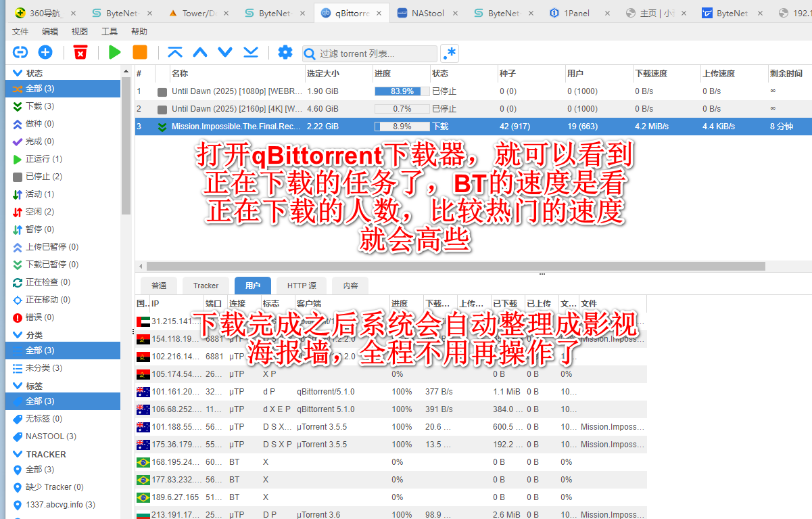
Task: Click the red delete torrent icon
Action: click(80, 53)
